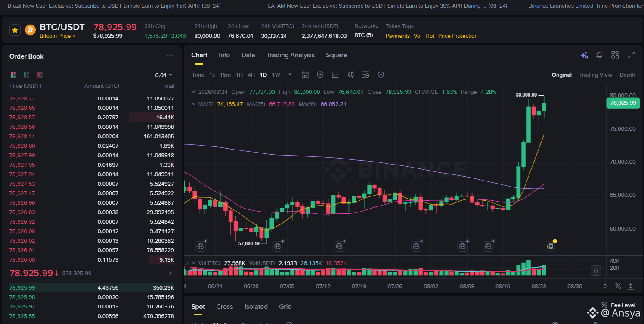644x324 pixels.
Task: Change chart type via candlestick icon
Action: click(x=351, y=75)
